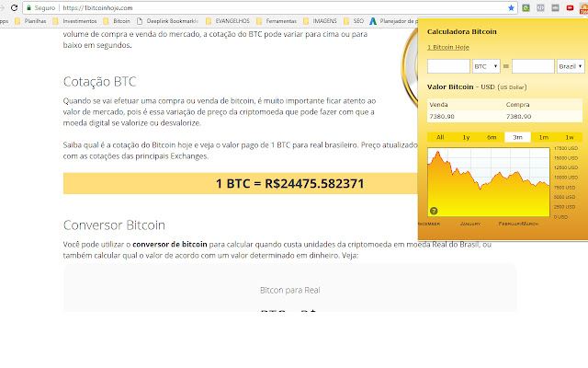The height and width of the screenshot is (368, 588).
Task: Click the bold conversor de bitcoin text
Action: [x=169, y=244]
